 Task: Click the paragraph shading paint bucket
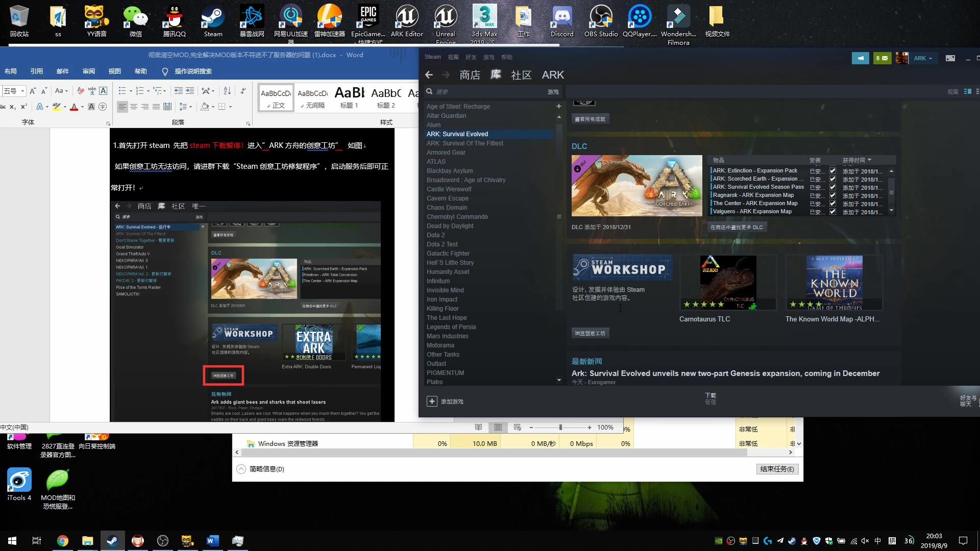pos(205,107)
